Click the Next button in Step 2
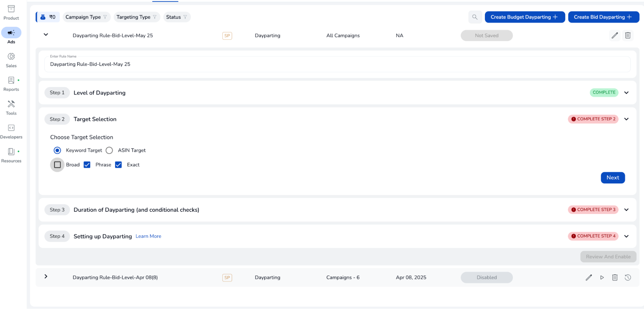Viewport: 644px width, 309px height. click(x=613, y=178)
